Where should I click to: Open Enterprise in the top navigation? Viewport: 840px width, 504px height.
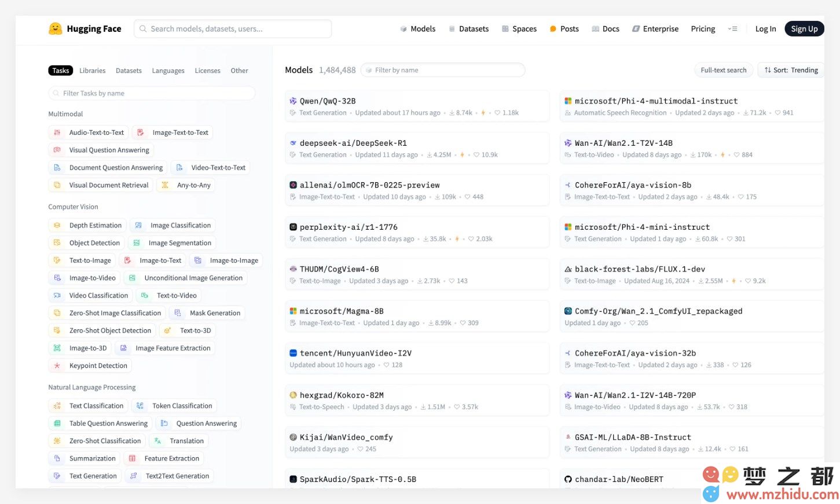tap(655, 29)
